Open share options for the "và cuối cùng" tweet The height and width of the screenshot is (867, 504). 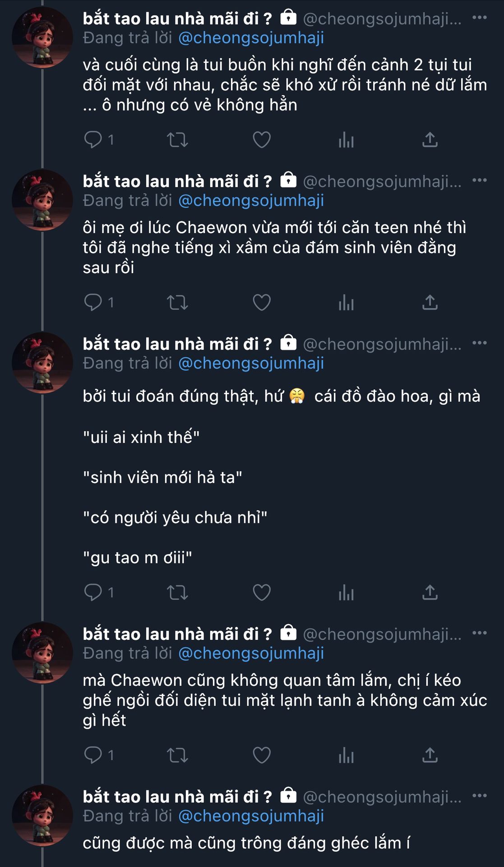tap(430, 140)
